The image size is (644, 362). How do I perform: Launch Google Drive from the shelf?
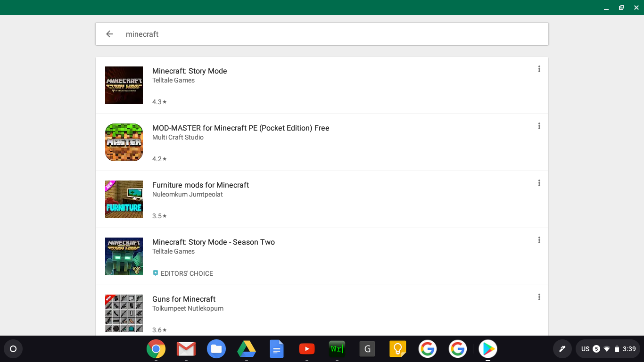click(x=247, y=349)
